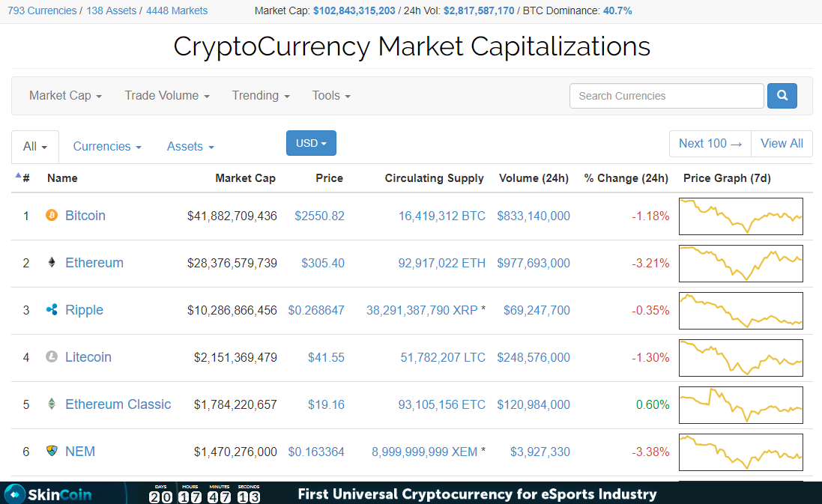This screenshot has height=504, width=822.
Task: Expand the Trade Volume menu
Action: (167, 96)
